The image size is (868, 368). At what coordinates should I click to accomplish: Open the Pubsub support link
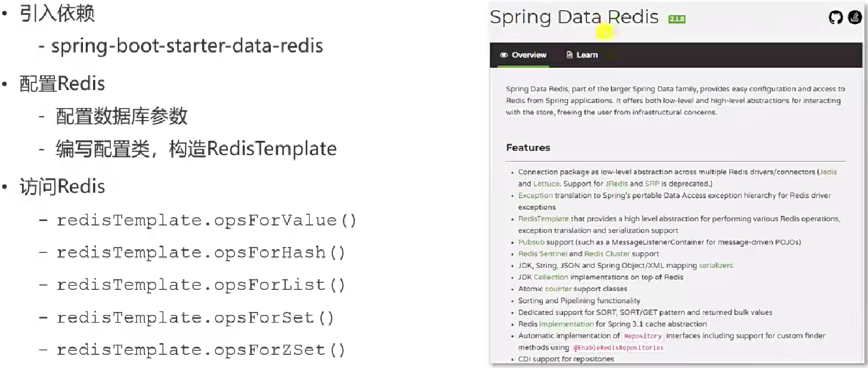532,242
